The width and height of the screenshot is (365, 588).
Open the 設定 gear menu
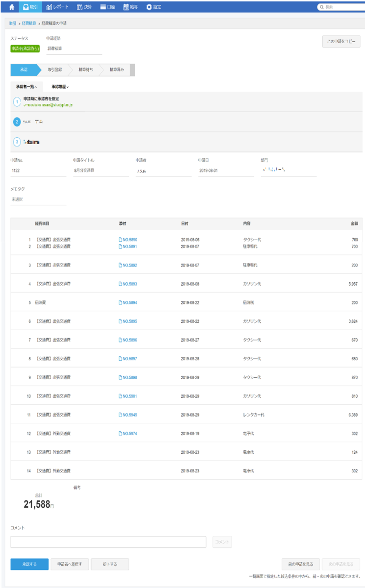pyautogui.click(x=154, y=7)
